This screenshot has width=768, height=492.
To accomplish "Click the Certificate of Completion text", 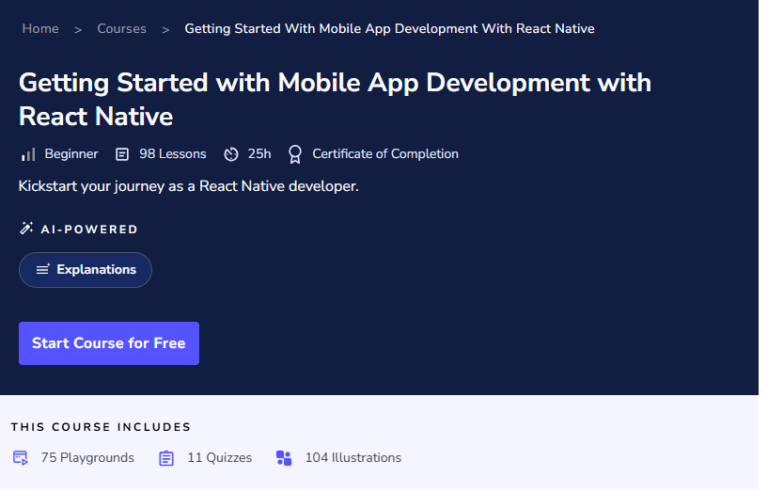I will pyautogui.click(x=385, y=154).
